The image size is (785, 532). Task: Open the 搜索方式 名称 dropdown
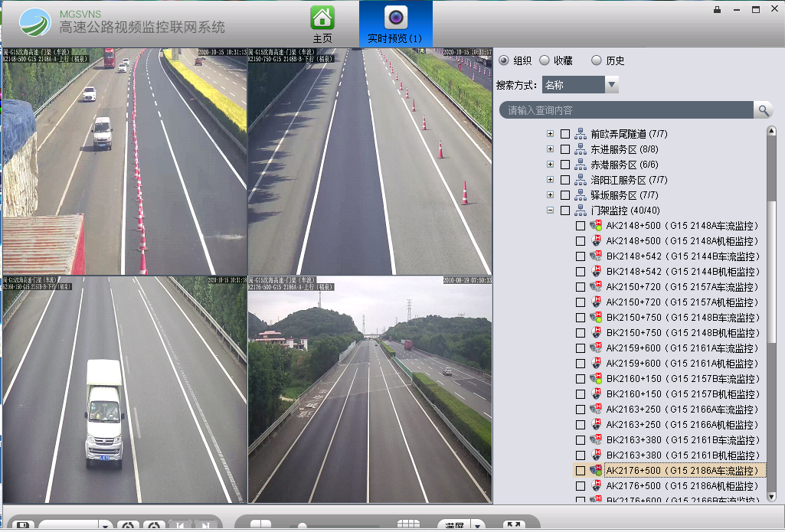(611, 85)
